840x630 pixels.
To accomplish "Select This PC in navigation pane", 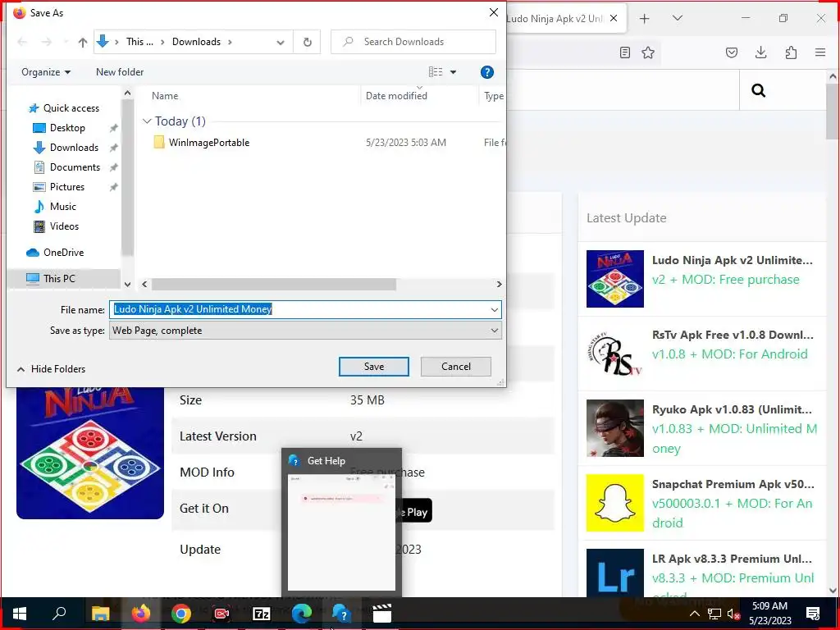I will coord(59,279).
